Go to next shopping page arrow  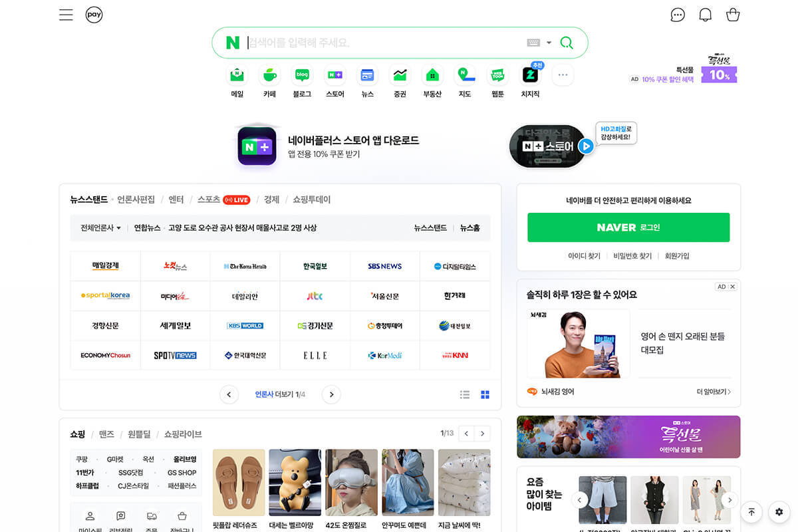point(483,434)
